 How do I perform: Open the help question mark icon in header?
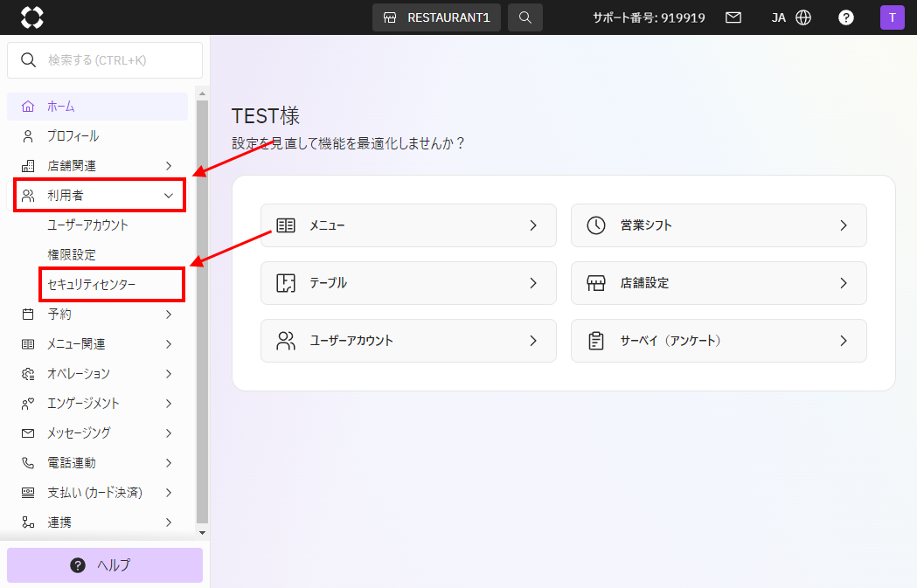click(845, 17)
